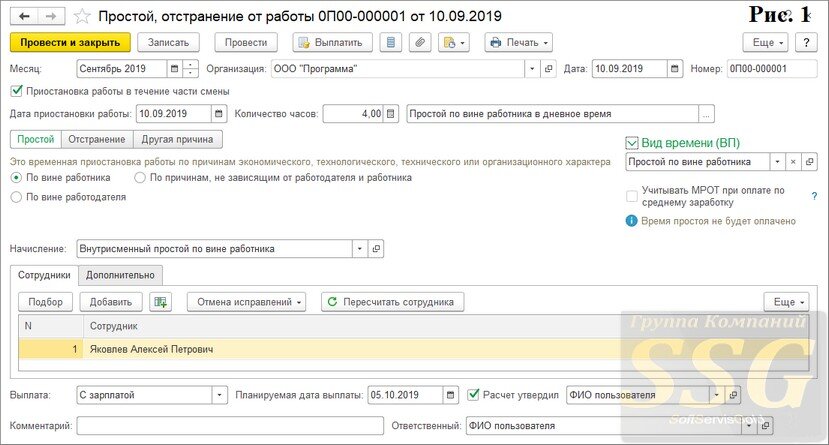
Task: Expand the Расчет утвердил dropdown arrow
Action: coord(717,395)
